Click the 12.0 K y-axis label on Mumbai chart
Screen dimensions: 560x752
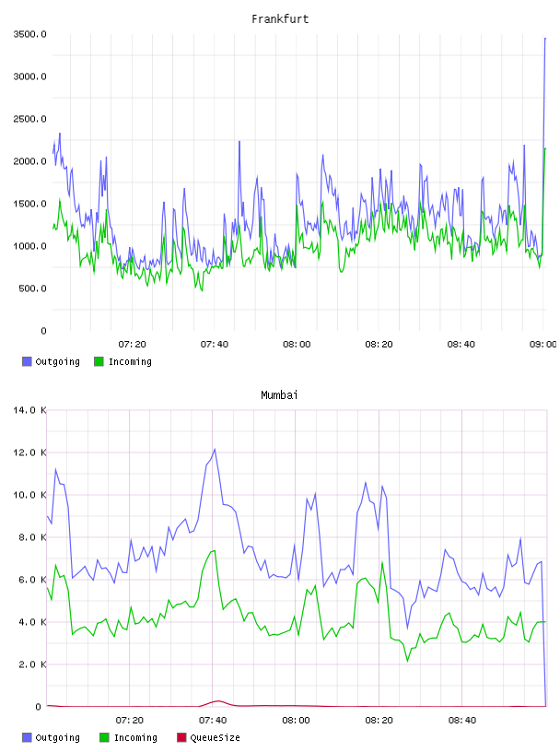(x=29, y=452)
